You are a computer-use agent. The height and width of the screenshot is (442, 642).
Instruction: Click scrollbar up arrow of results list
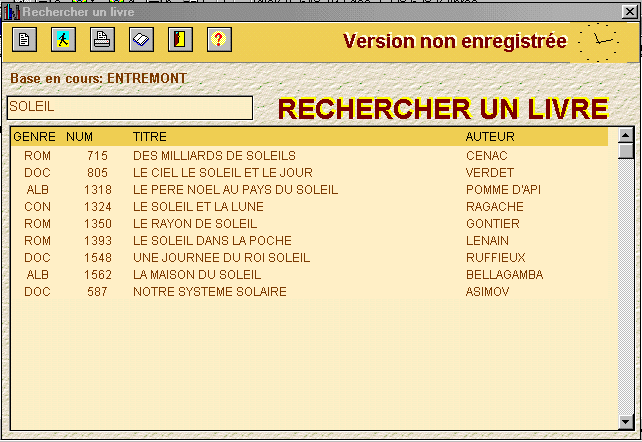click(x=626, y=135)
